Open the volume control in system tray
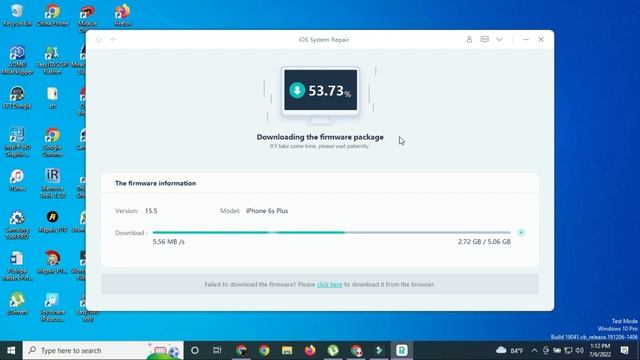The height and width of the screenshot is (360, 640). [x=579, y=351]
